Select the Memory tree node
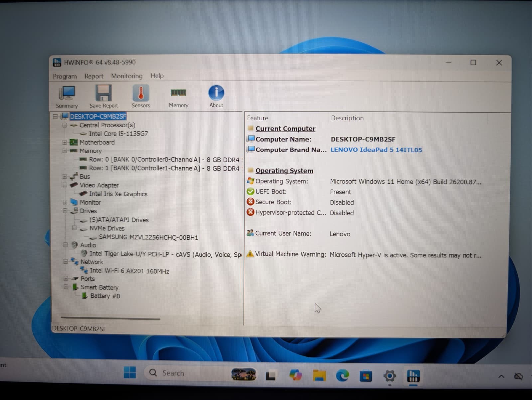The height and width of the screenshot is (400, 532). point(90,151)
